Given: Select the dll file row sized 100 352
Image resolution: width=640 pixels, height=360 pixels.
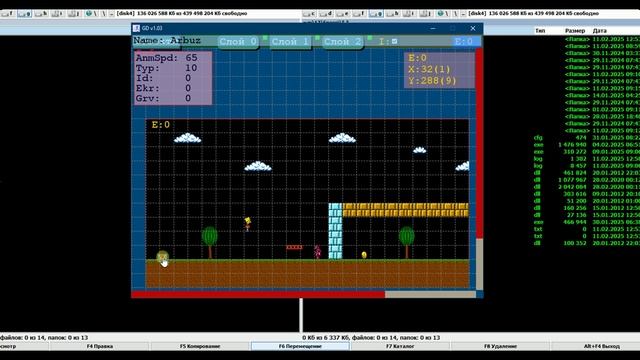Looking at the screenshot, I should pyautogui.click(x=586, y=243).
